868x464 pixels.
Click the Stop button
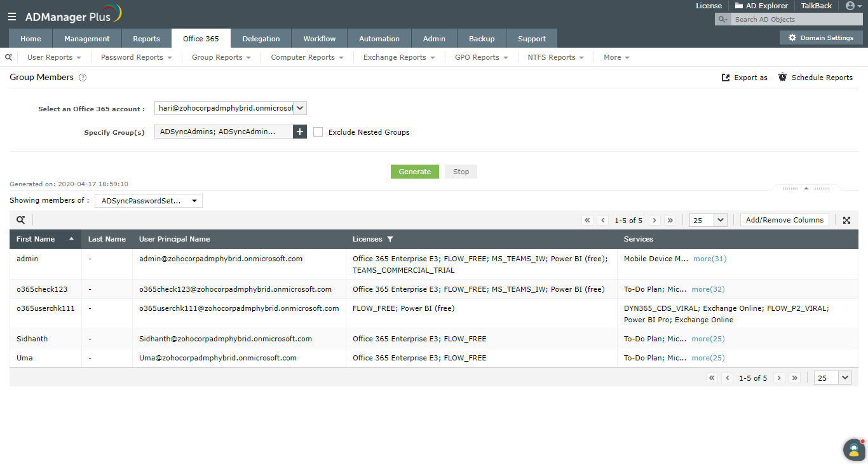(461, 172)
